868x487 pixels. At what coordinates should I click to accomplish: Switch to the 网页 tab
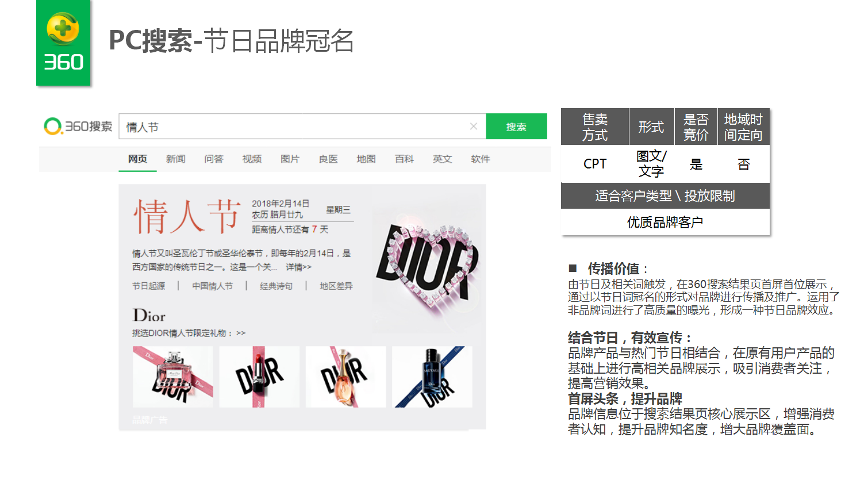(x=137, y=159)
